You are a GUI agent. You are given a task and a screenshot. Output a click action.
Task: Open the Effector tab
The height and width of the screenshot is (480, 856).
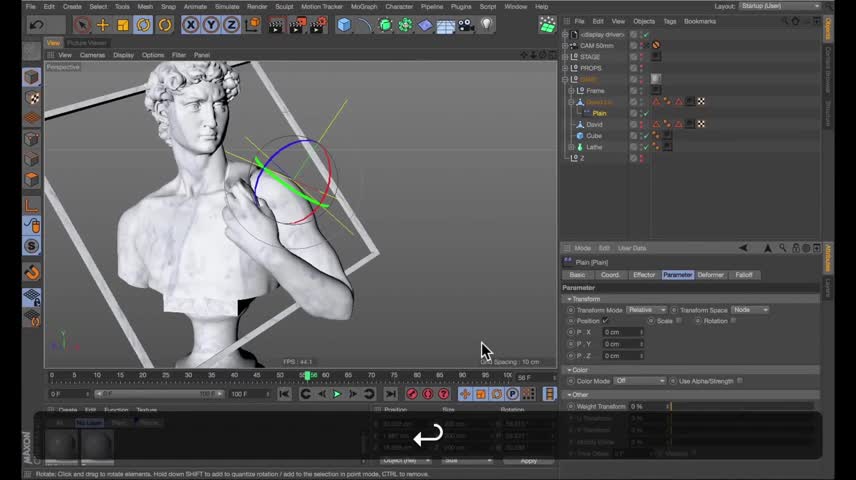[644, 275]
